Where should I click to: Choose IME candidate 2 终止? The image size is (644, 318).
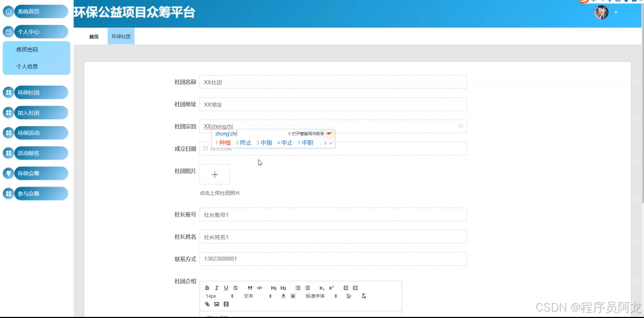coord(243,143)
